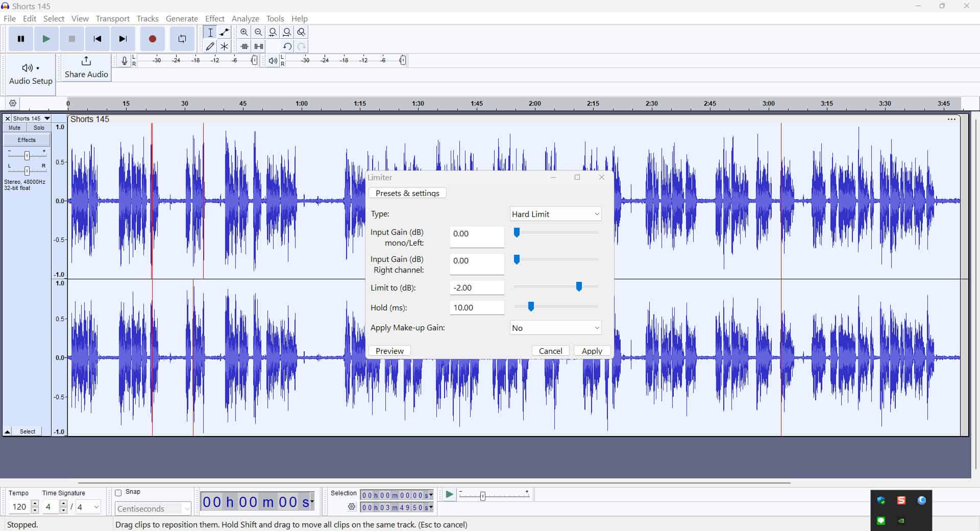Open the Snap units dropdown

tap(153, 509)
